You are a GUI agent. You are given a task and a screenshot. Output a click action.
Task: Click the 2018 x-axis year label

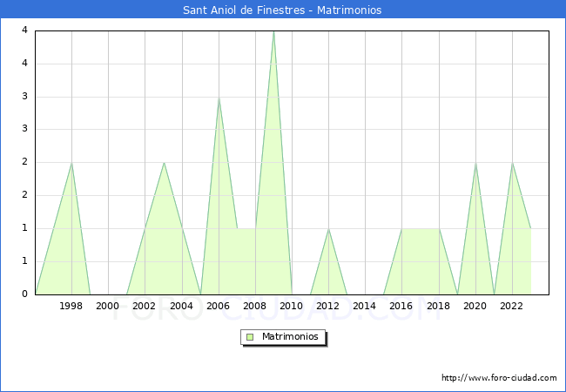tap(439, 306)
